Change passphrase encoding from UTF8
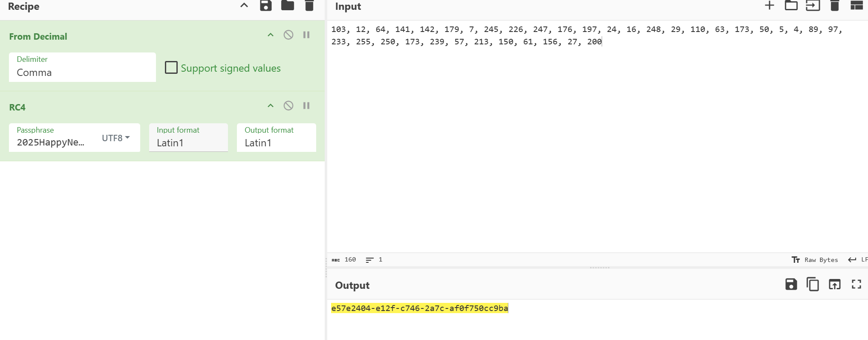Image resolution: width=868 pixels, height=340 pixels. [x=116, y=138]
